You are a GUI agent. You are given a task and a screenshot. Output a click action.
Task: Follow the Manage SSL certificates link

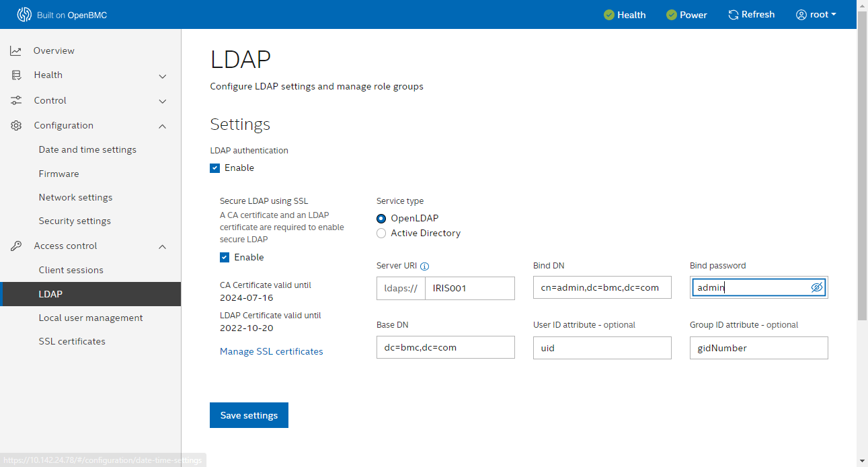click(x=272, y=351)
